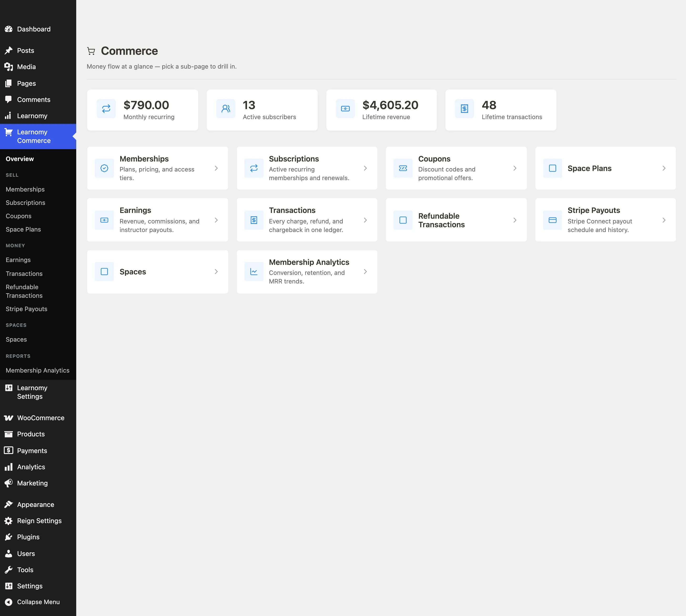Click the Media icon in sidebar
The width and height of the screenshot is (686, 616).
9,67
